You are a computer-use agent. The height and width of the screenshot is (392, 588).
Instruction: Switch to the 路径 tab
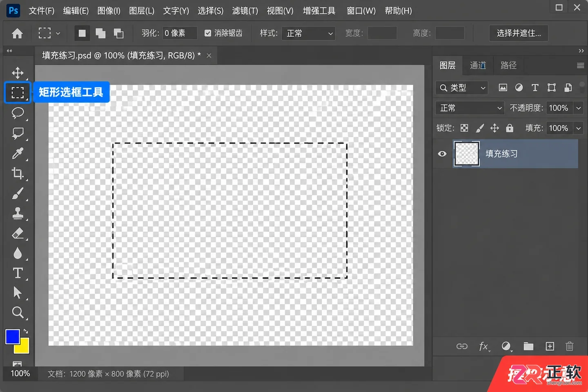click(x=508, y=65)
